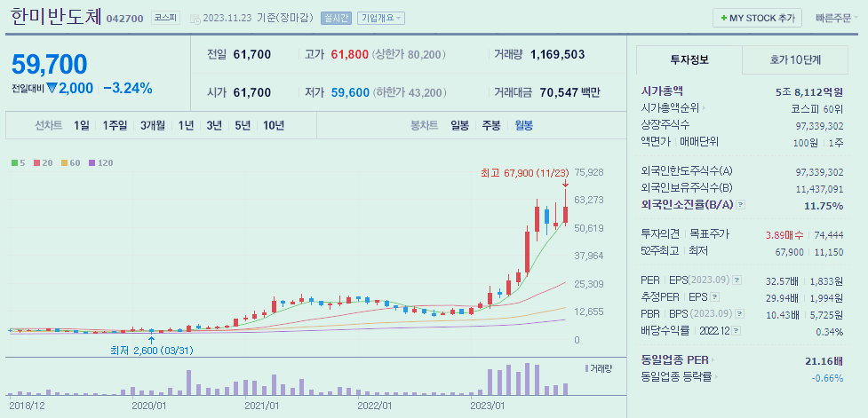
Task: Click the MY STOCK 추가 button
Action: (x=757, y=18)
